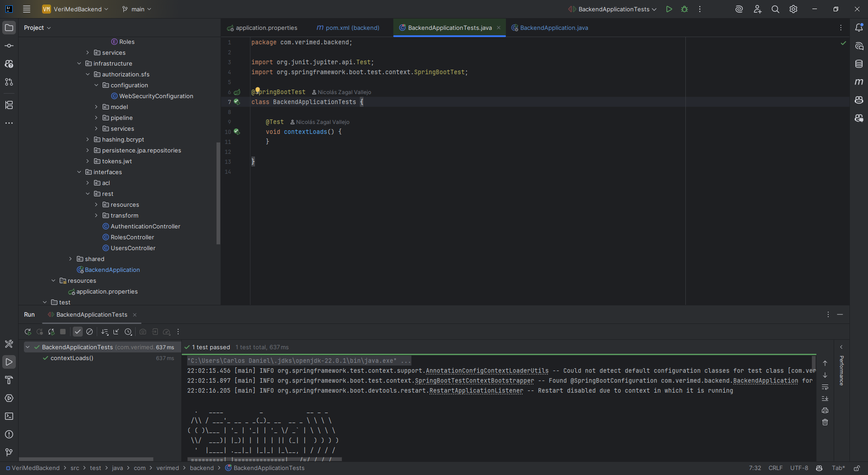This screenshot has width=868, height=475.
Task: Toggle the Run tool window icon in left sidebar
Action: coord(9,362)
